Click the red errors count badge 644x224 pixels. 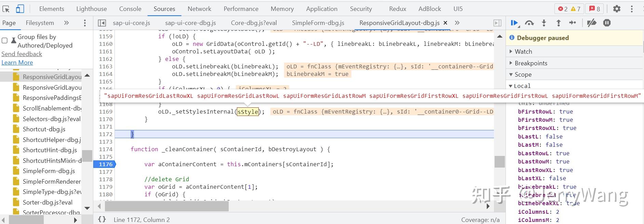(563, 9)
